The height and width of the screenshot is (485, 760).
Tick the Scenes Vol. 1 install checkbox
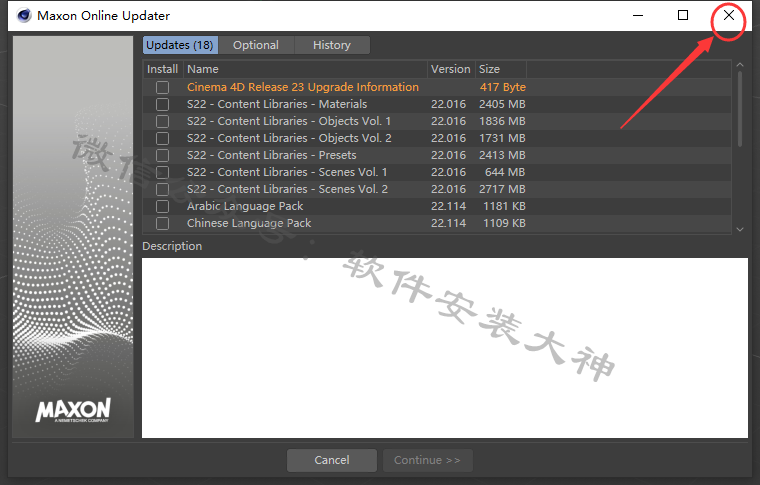[x=162, y=172]
